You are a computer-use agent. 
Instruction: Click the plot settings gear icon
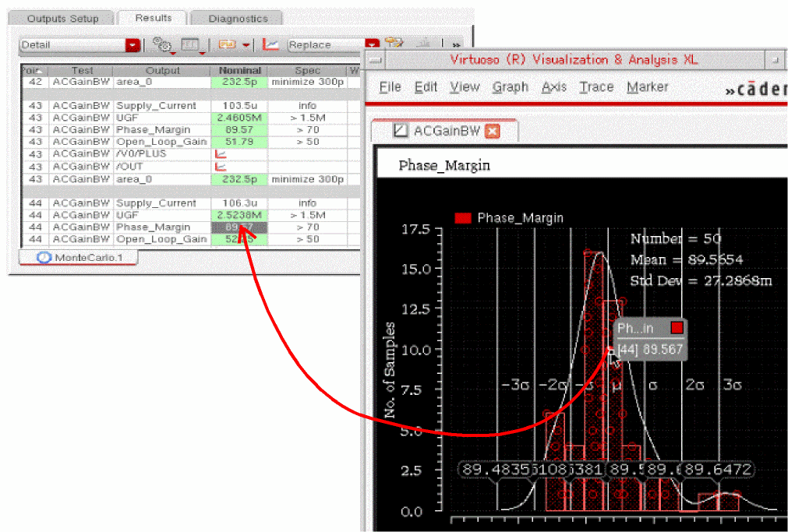pos(161,44)
